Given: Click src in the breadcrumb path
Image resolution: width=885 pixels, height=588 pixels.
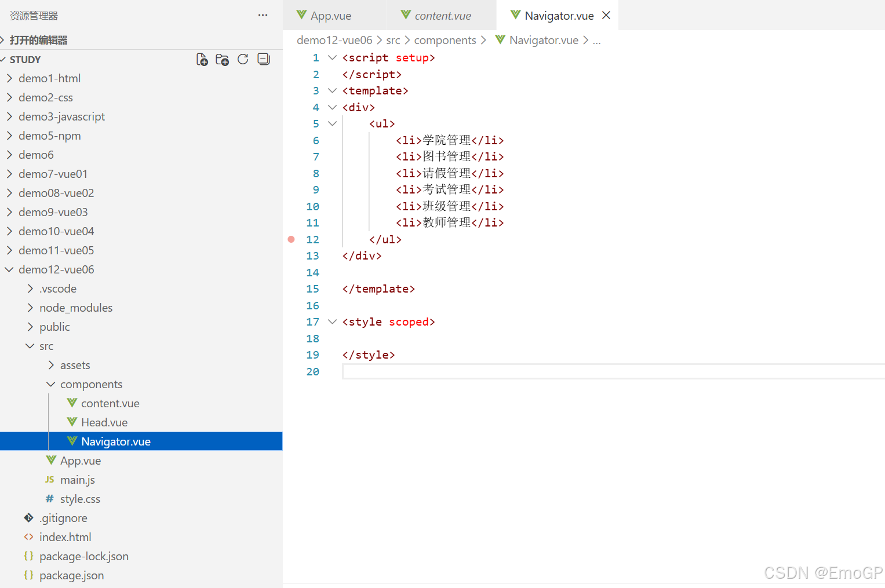Looking at the screenshot, I should [x=393, y=40].
